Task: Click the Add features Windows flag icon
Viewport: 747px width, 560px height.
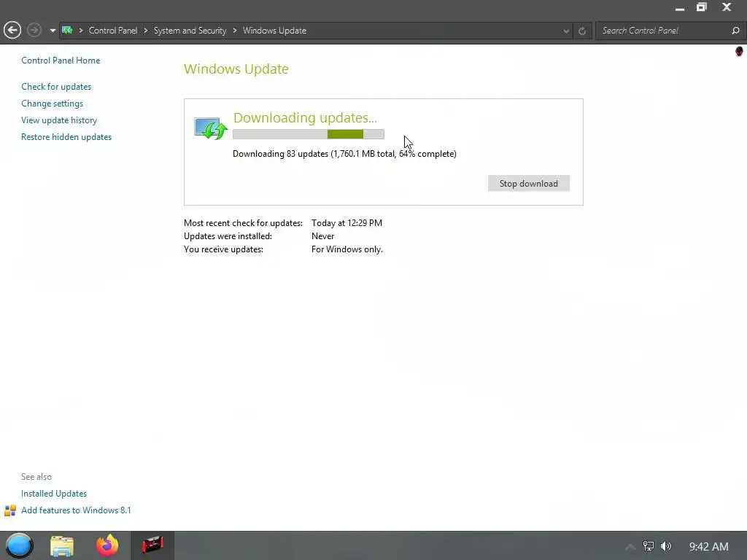Action: 10,510
